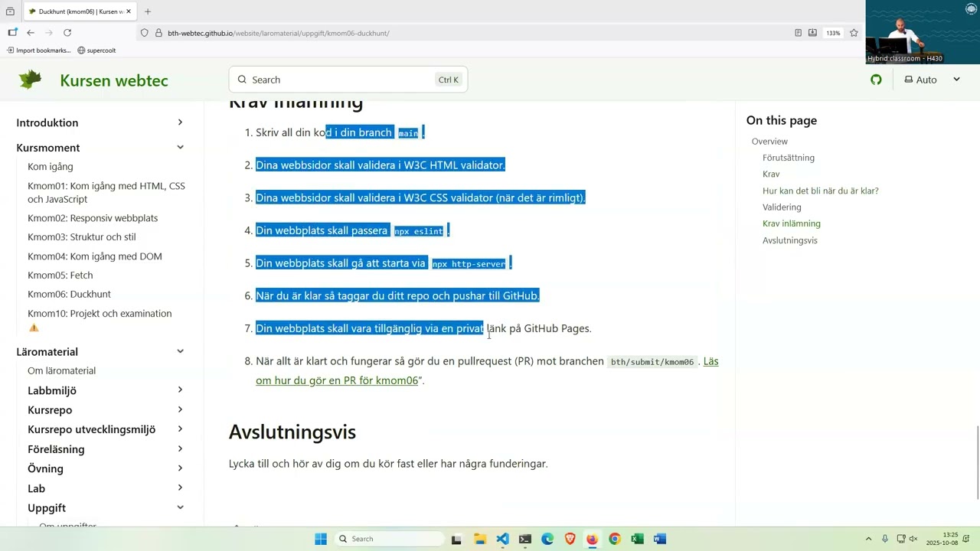Open the Kursen webtec logo icon
This screenshot has height=551, width=980.
coord(30,80)
